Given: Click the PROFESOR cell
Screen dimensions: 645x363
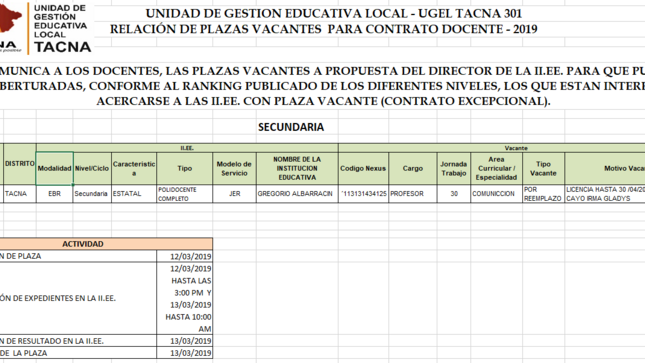Looking at the screenshot, I should pyautogui.click(x=413, y=194).
